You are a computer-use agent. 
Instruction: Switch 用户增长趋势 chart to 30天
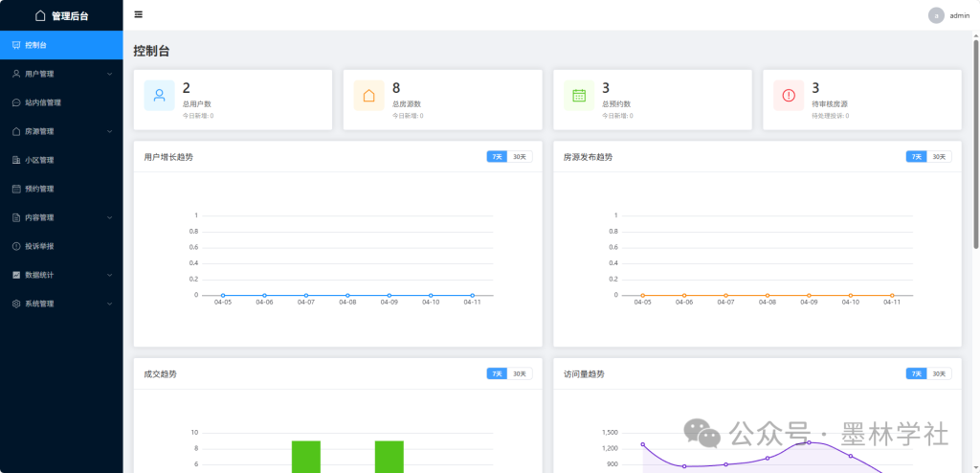coord(519,157)
